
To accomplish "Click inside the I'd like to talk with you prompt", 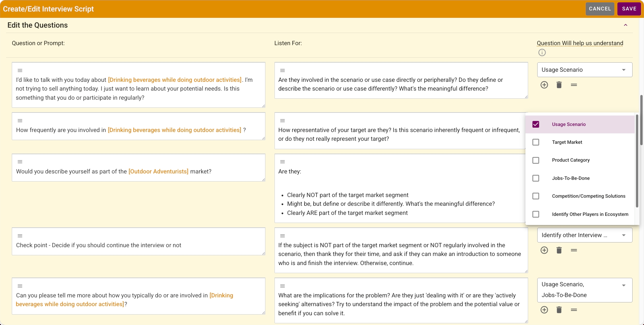I will (138, 85).
